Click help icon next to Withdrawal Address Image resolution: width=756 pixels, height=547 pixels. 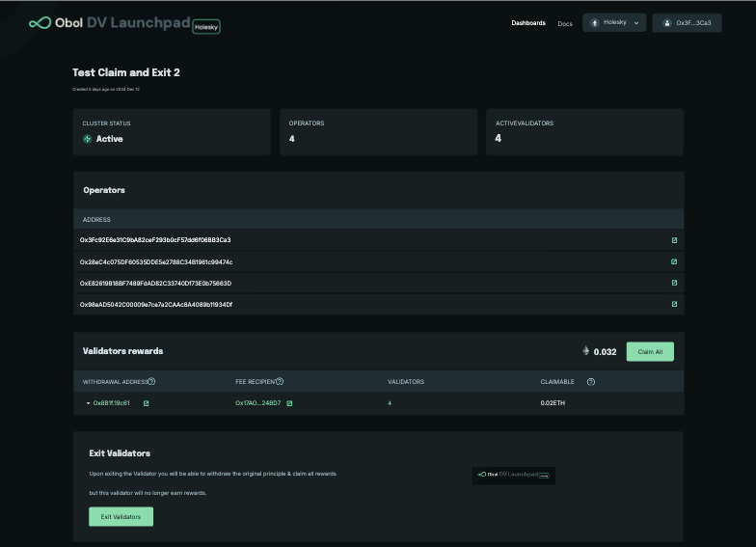(x=151, y=382)
